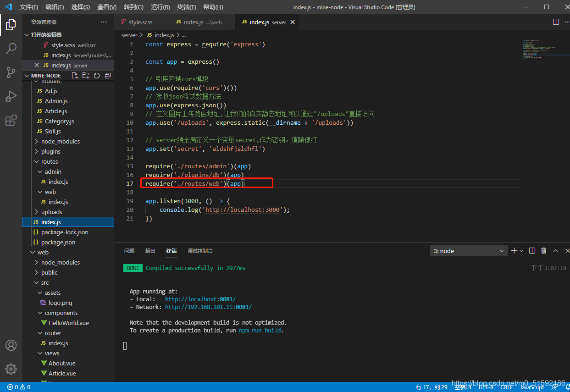The height and width of the screenshot is (392, 570).
Task: Open the Extensions view
Action: click(x=11, y=120)
